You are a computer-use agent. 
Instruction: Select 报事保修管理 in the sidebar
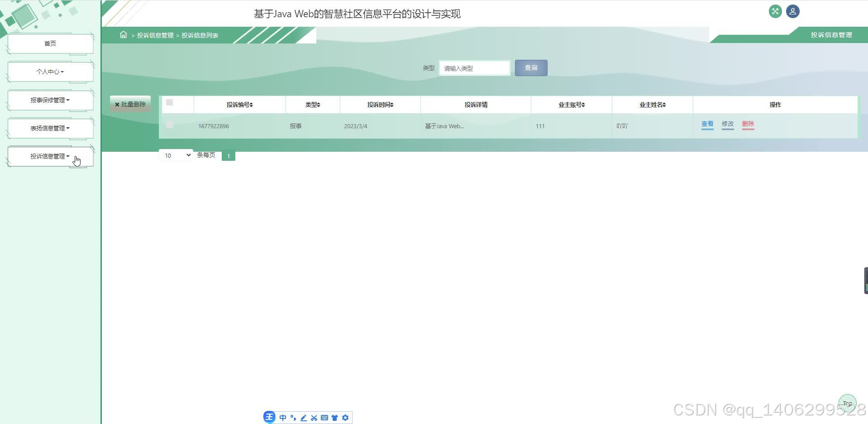(x=50, y=100)
